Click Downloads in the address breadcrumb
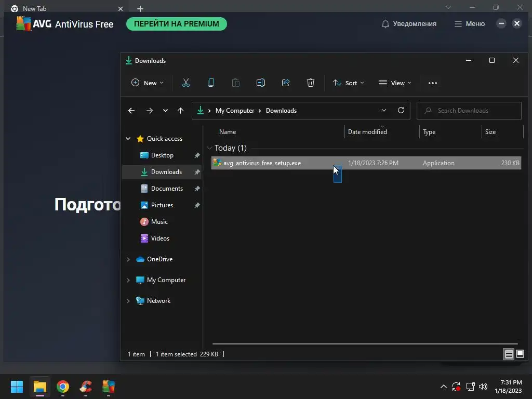 click(281, 111)
